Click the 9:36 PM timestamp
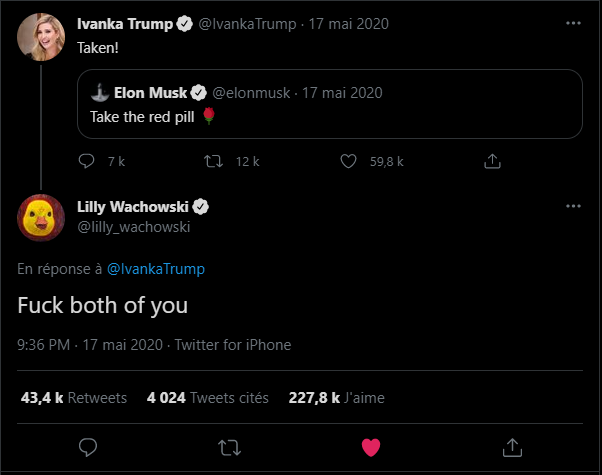Screen dimensions: 602x475 coord(43,345)
